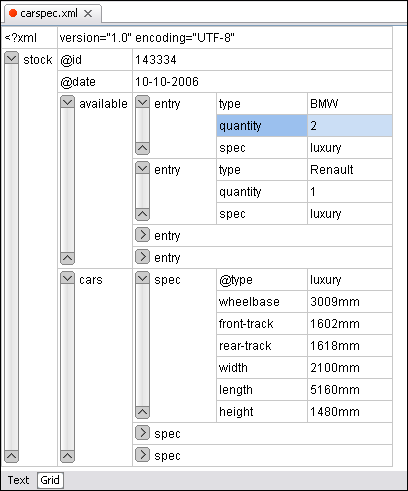Click the spec cell in BMW entry
This screenshot has width=408, height=491.
point(262,148)
